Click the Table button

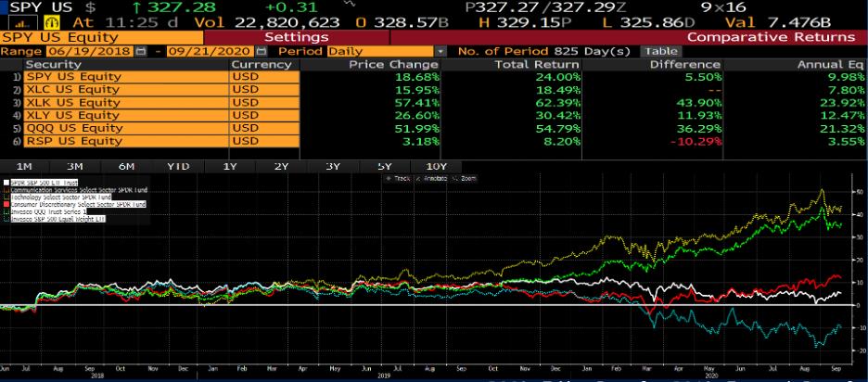coord(661,52)
